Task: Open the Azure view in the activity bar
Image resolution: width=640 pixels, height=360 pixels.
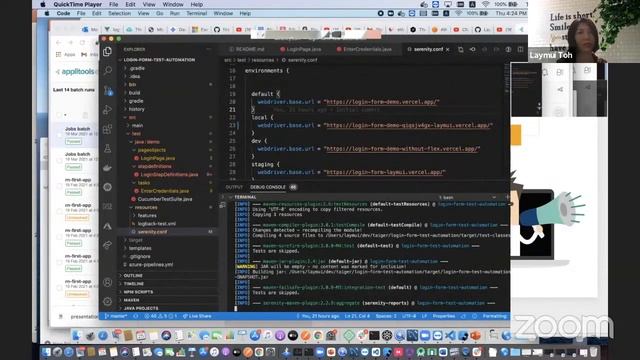Action: click(107, 226)
